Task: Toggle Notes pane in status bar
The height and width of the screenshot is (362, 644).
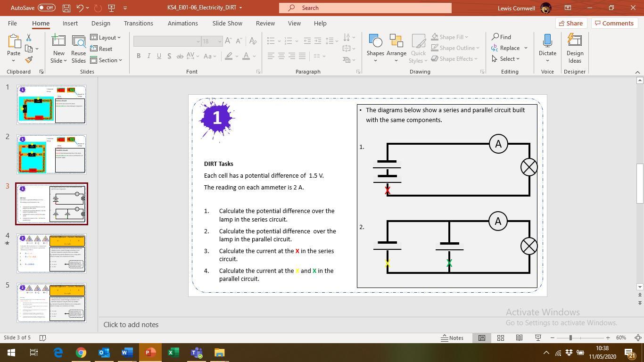Action: pos(452,338)
